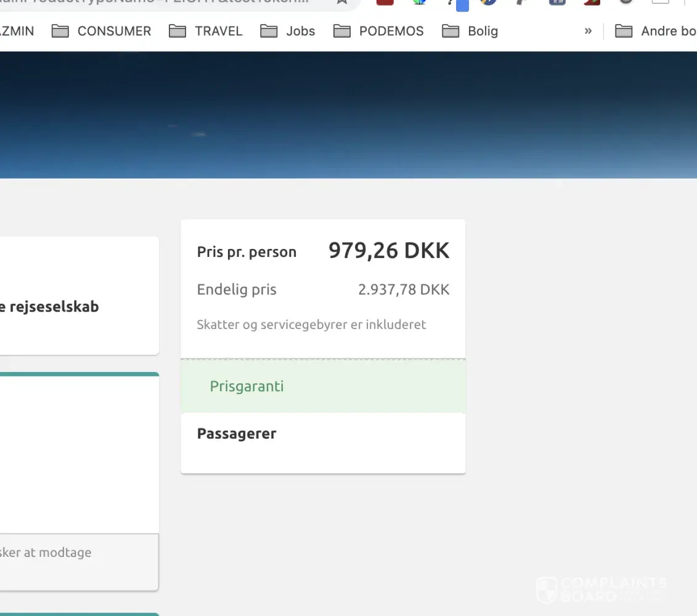Open the Jobs bookmarks folder
Screen dimensions: 697x616
[x=288, y=31]
